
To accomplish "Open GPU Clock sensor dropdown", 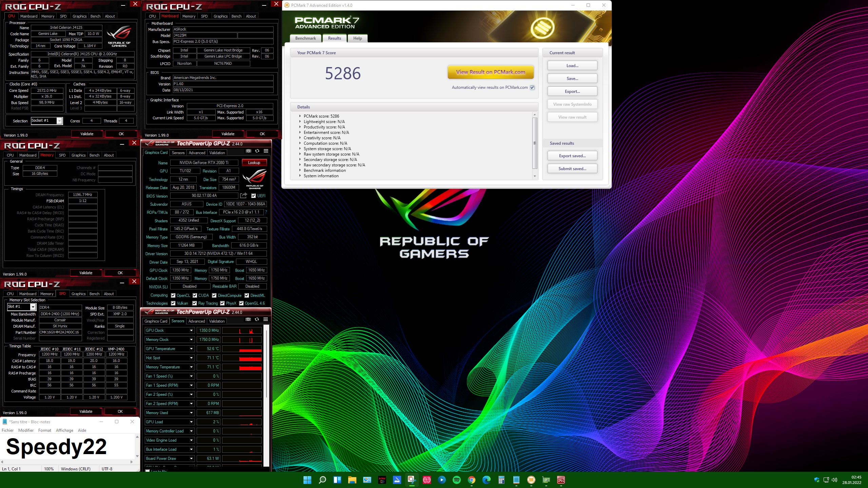I will [191, 330].
